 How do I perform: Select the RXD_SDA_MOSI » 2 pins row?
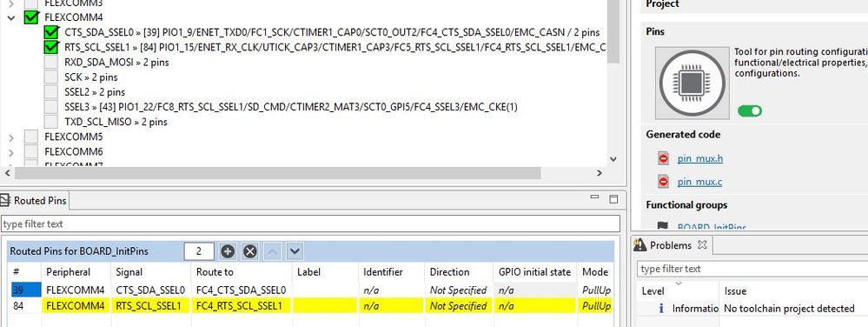click(x=116, y=62)
